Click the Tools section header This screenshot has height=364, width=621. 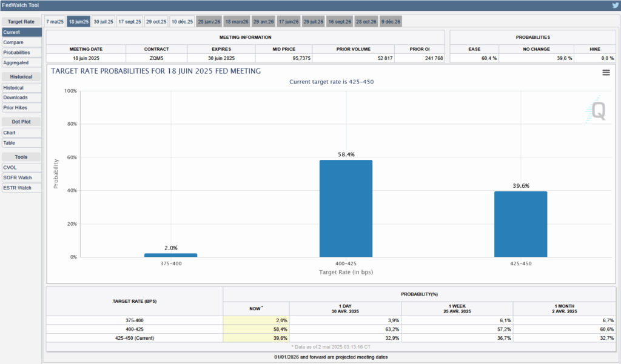[x=21, y=157]
